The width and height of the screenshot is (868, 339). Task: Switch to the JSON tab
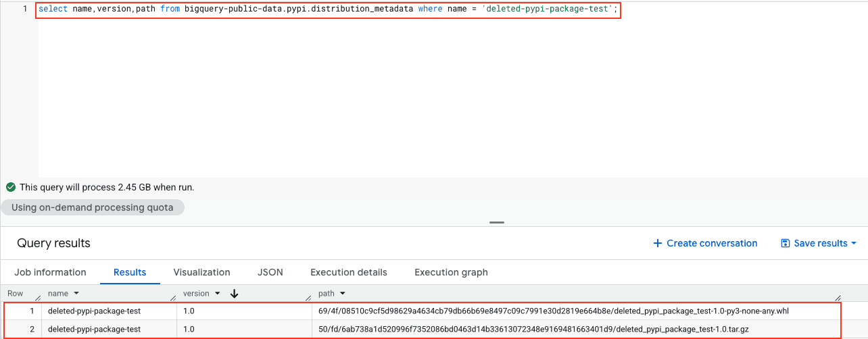270,272
